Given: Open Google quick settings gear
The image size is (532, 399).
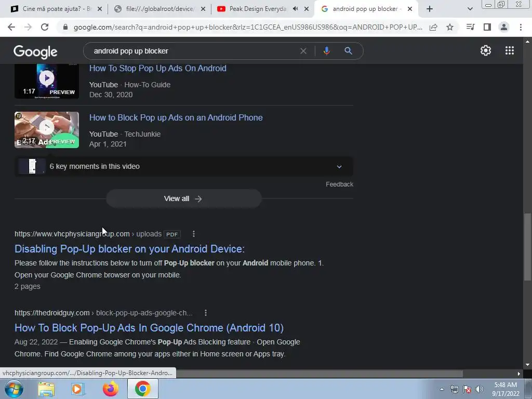Looking at the screenshot, I should pos(486,50).
